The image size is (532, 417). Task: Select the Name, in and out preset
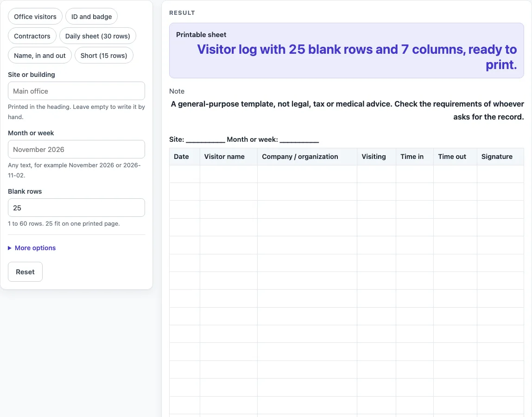pyautogui.click(x=40, y=55)
